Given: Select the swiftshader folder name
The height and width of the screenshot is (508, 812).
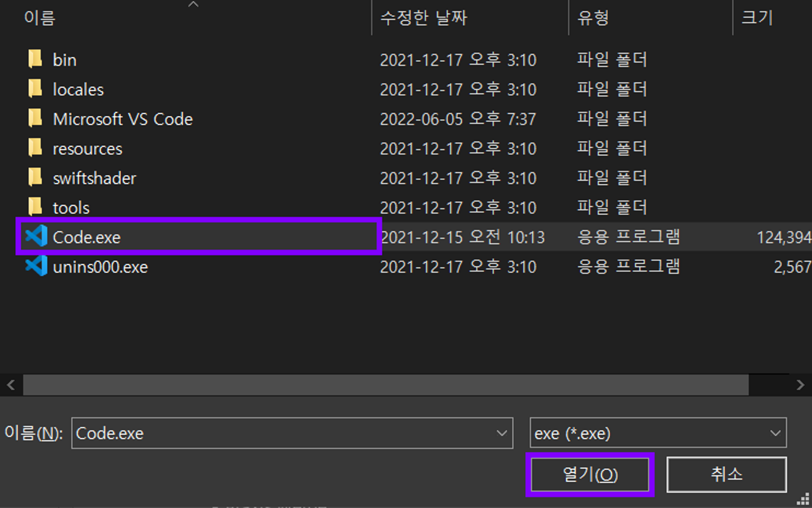Looking at the screenshot, I should (x=94, y=178).
